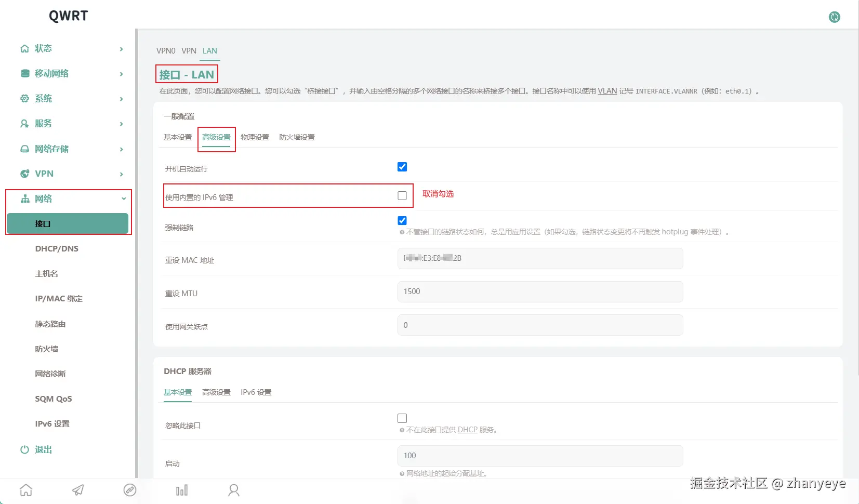Click the 启动 start address input field
Viewport: 859px width, 504px height.
coord(540,456)
